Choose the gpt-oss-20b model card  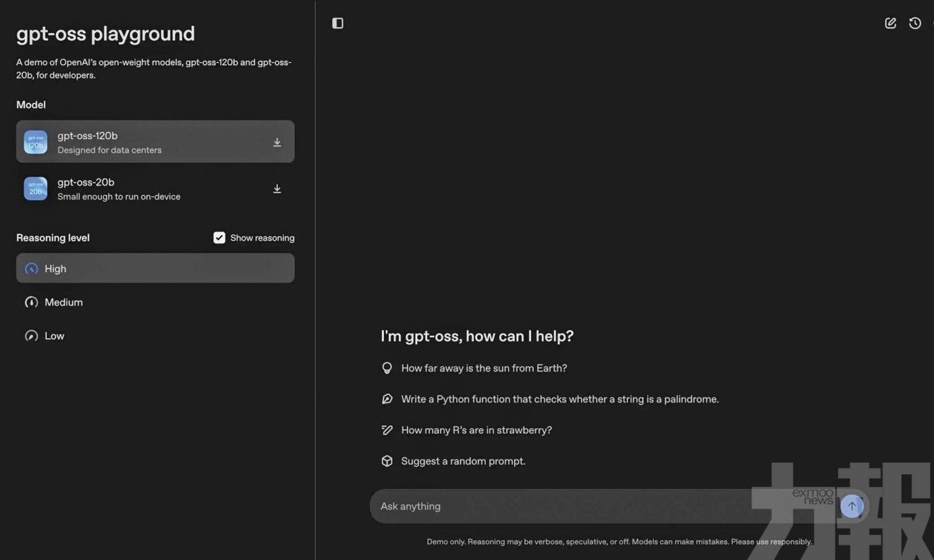point(155,188)
